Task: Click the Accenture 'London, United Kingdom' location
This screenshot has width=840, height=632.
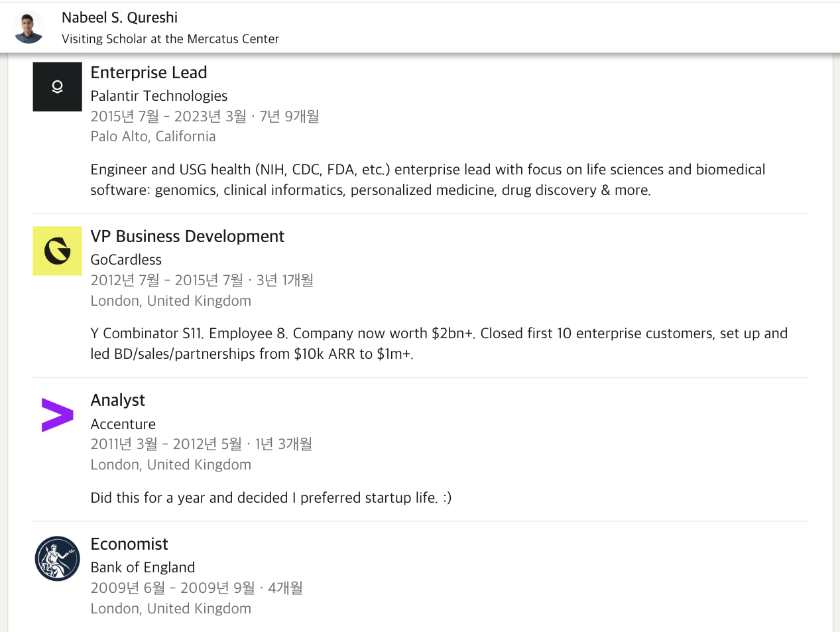Action: coord(171,465)
